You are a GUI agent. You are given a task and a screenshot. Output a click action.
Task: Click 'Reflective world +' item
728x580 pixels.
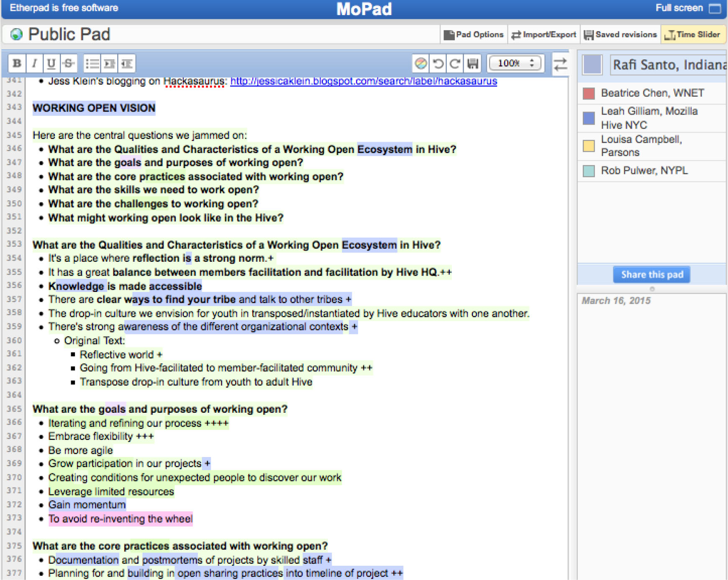121,355
